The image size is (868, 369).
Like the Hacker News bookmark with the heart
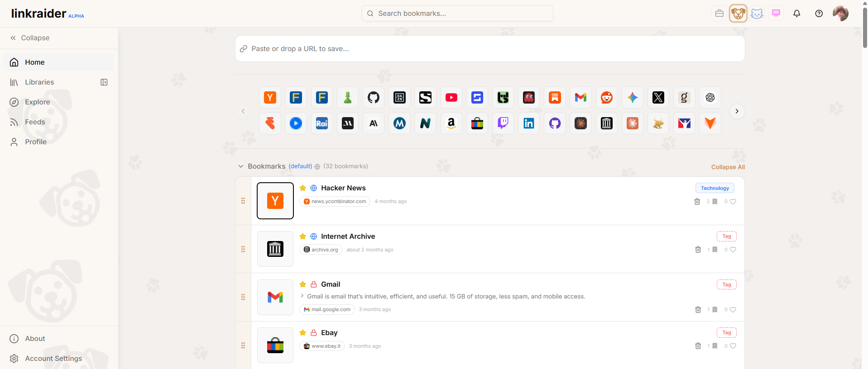tap(733, 202)
